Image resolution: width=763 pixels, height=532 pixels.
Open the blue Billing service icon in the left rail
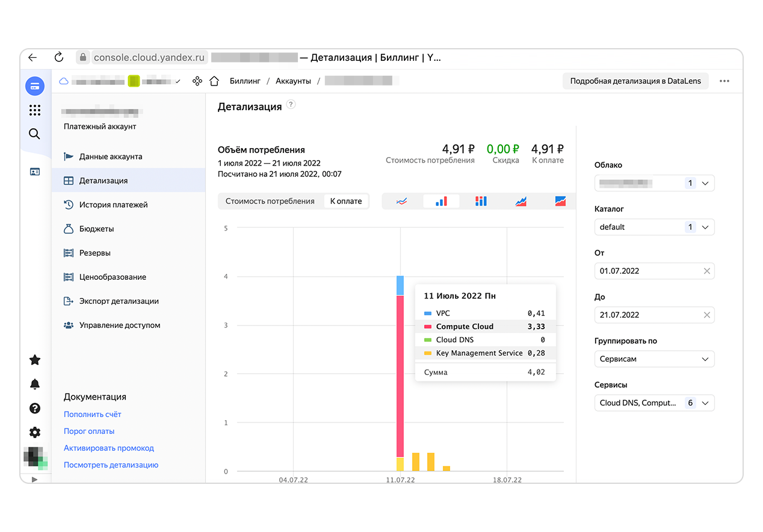point(35,85)
